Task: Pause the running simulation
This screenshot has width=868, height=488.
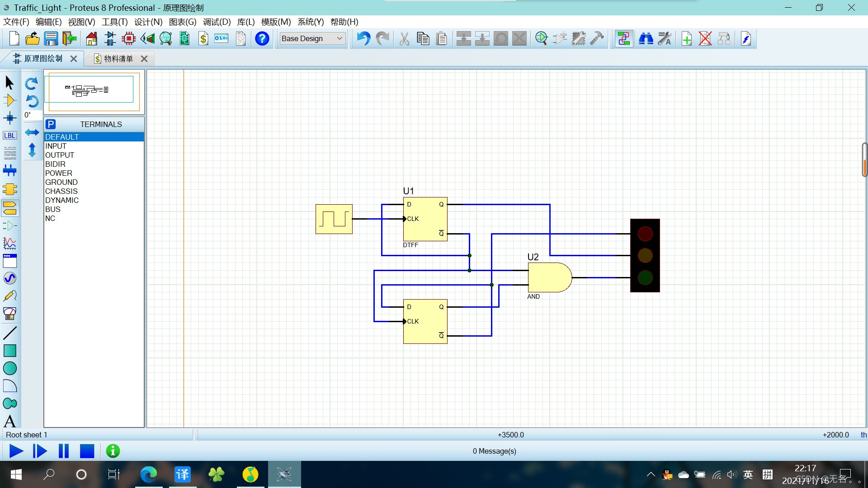Action: coord(64,451)
